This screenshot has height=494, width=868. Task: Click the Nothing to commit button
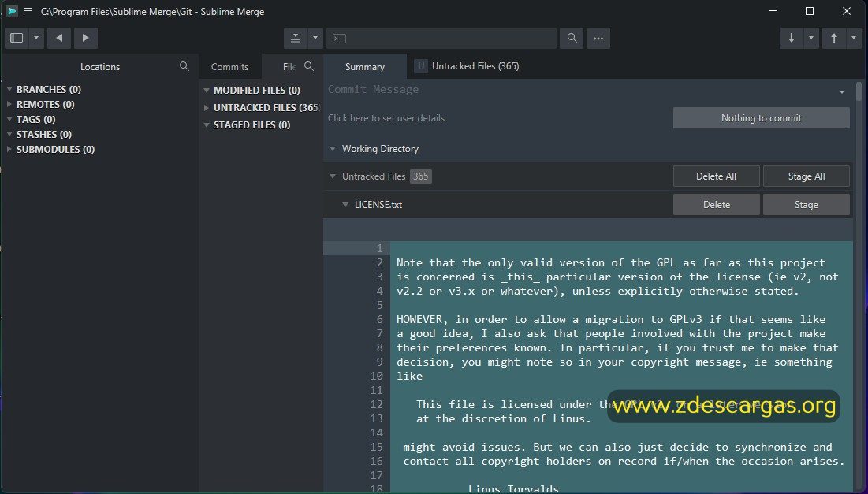(761, 118)
